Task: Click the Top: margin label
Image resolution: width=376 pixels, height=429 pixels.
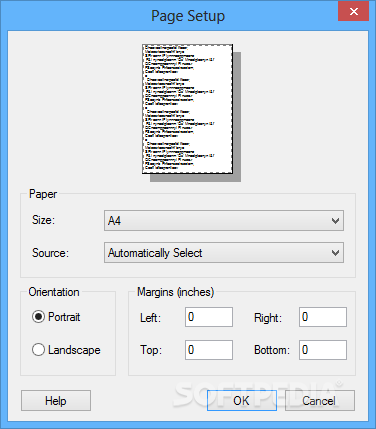Action: pyautogui.click(x=151, y=350)
